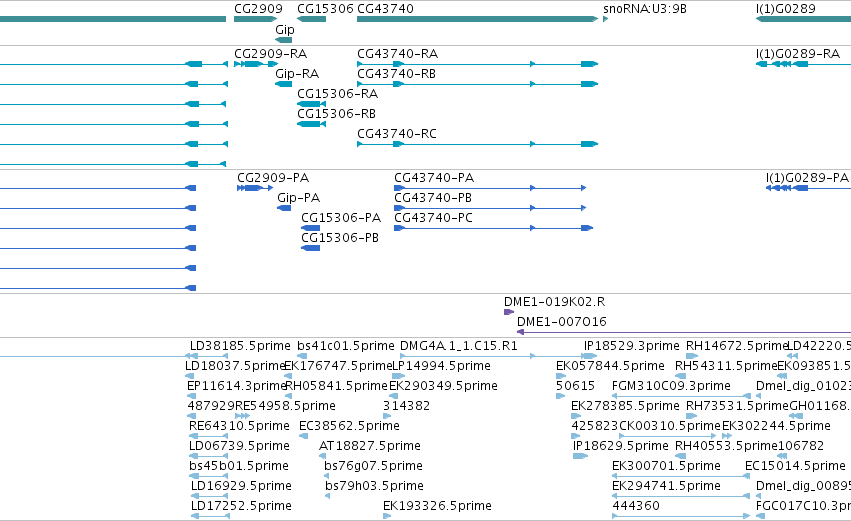Click the bs79h03.5prime EST label
The image size is (851, 521).
(x=374, y=486)
